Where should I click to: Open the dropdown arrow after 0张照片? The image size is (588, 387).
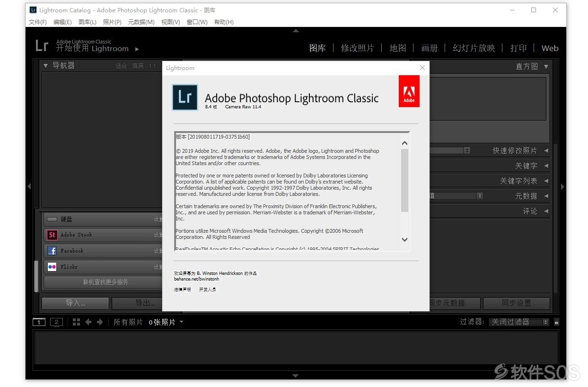(181, 322)
